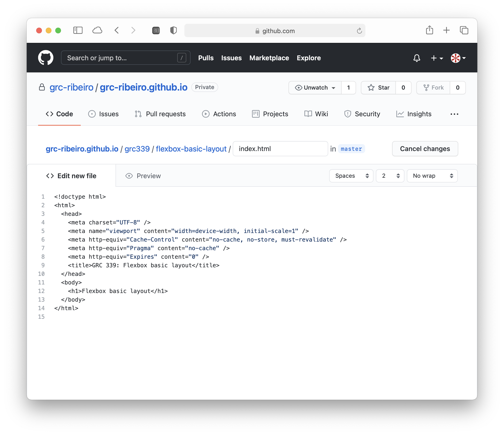Viewport: 504px width, 435px height.
Task: Select the repository Issues tab
Action: pos(103,114)
